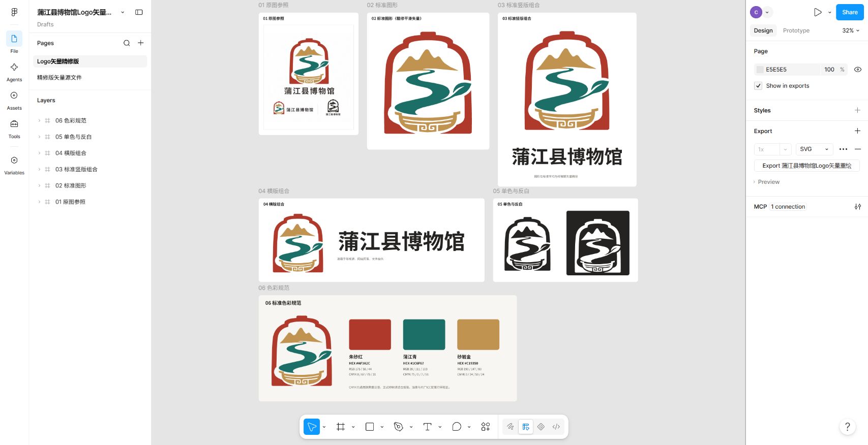Viewport: 868px width, 445px height.
Task: Switch to Dev Mode code icon
Action: (556, 427)
